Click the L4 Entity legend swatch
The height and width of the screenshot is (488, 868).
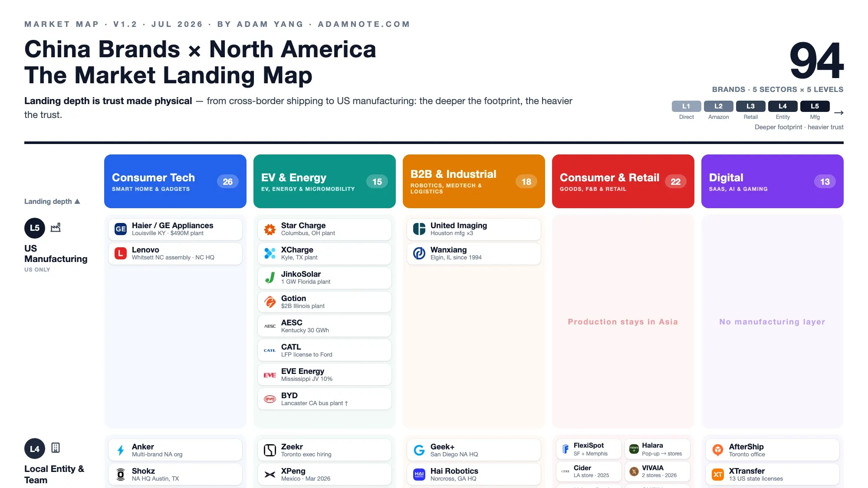(783, 106)
